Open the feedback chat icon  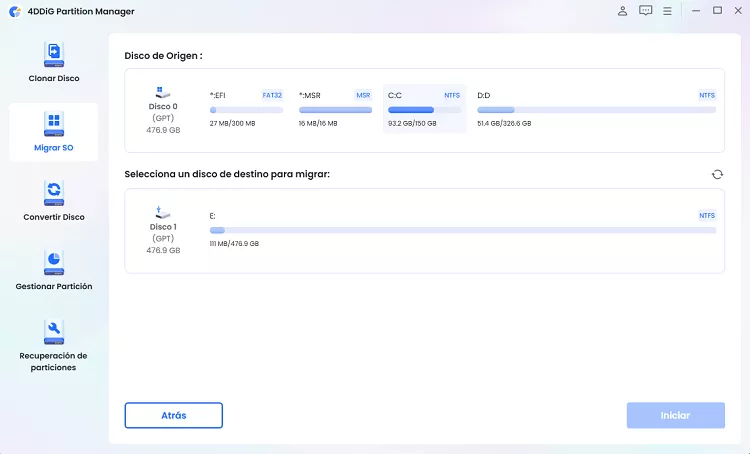[x=645, y=11]
